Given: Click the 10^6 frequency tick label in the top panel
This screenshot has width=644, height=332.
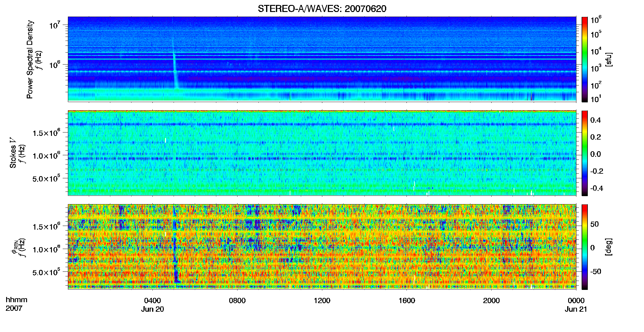Looking at the screenshot, I should click(x=54, y=65).
